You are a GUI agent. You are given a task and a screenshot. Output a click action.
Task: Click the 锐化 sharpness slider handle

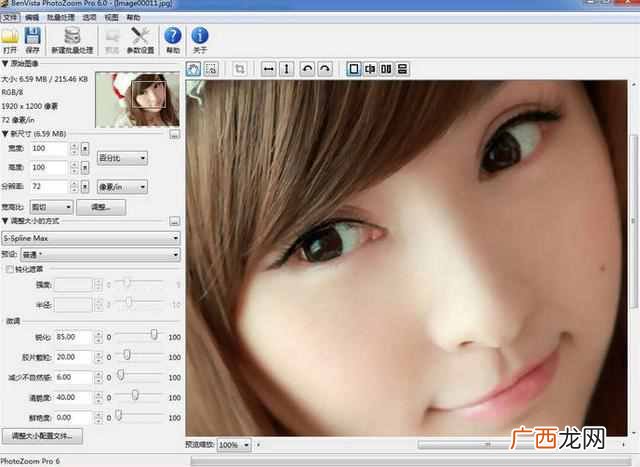point(154,334)
